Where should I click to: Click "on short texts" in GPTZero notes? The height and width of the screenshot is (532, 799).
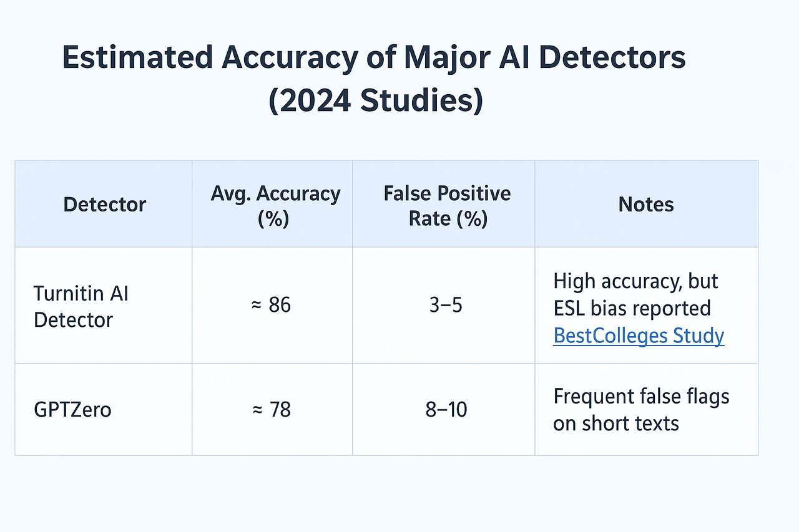click(615, 423)
